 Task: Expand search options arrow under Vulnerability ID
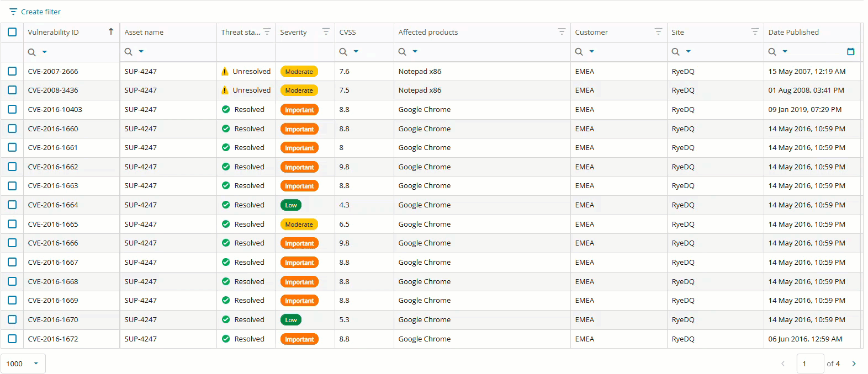(x=45, y=52)
